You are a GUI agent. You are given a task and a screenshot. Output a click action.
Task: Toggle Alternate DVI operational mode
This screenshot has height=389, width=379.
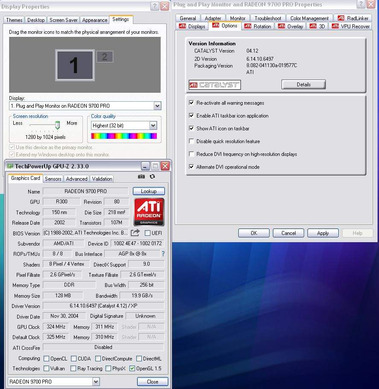pos(191,166)
